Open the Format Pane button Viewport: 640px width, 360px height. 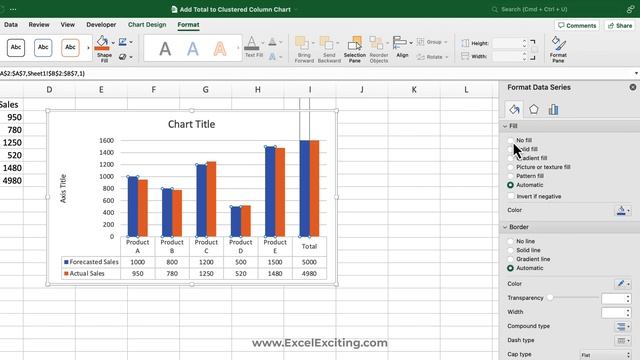point(558,49)
